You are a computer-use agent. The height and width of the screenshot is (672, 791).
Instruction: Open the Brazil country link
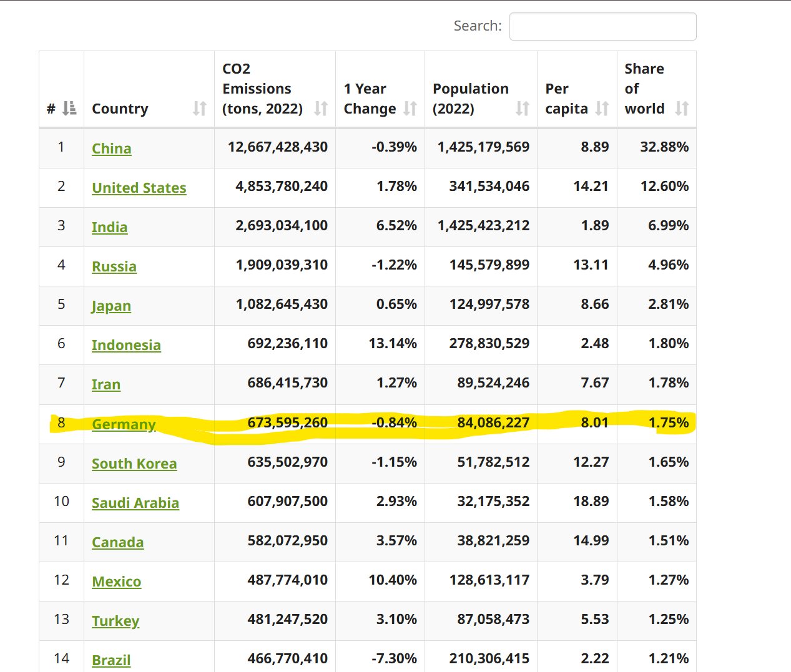click(x=111, y=660)
